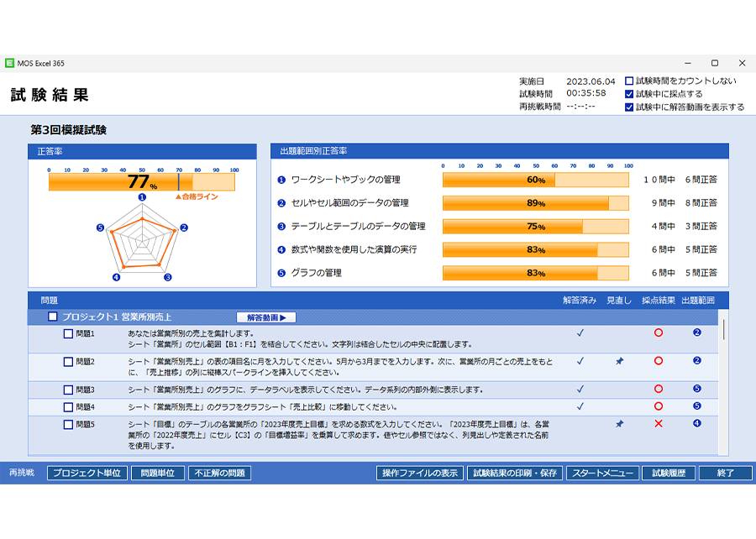This screenshot has width=756, height=539.
Task: Click the 操作ファイルの表示 button
Action: pyautogui.click(x=418, y=474)
